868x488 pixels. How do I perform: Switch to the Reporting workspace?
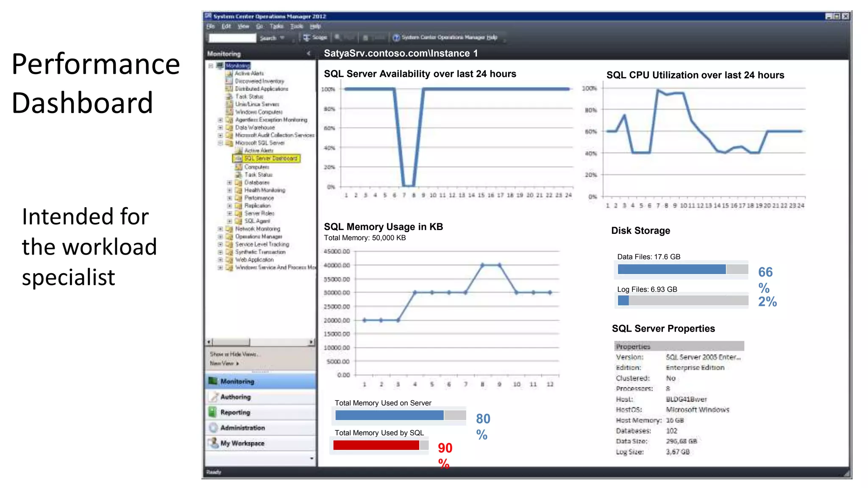261,412
